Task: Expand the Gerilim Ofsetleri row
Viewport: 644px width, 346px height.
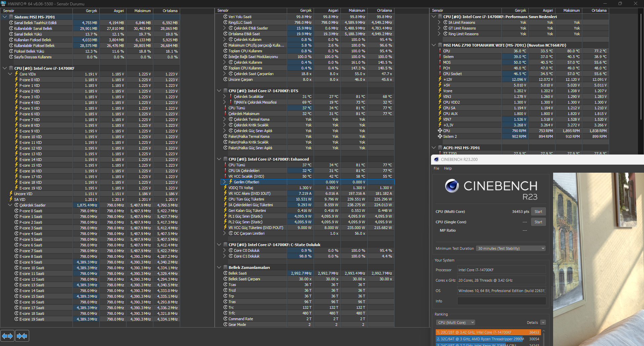Action: [x=225, y=182]
